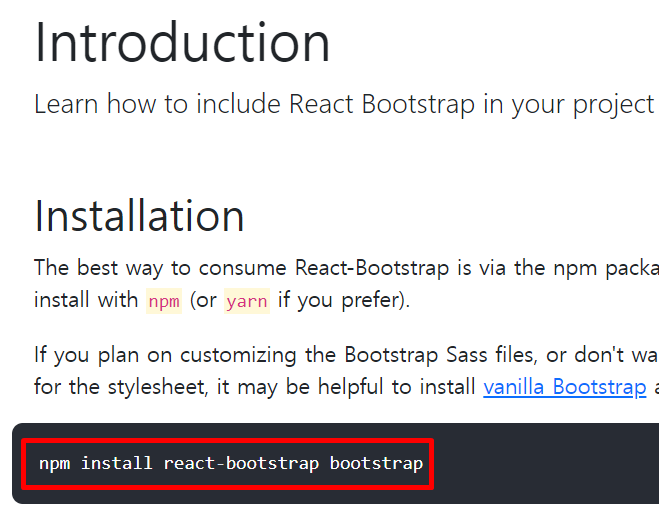Image resolution: width=659 pixels, height=520 pixels.
Task: Click the 'Learn how to include React Bootstrap' subtitle
Action: [346, 104]
